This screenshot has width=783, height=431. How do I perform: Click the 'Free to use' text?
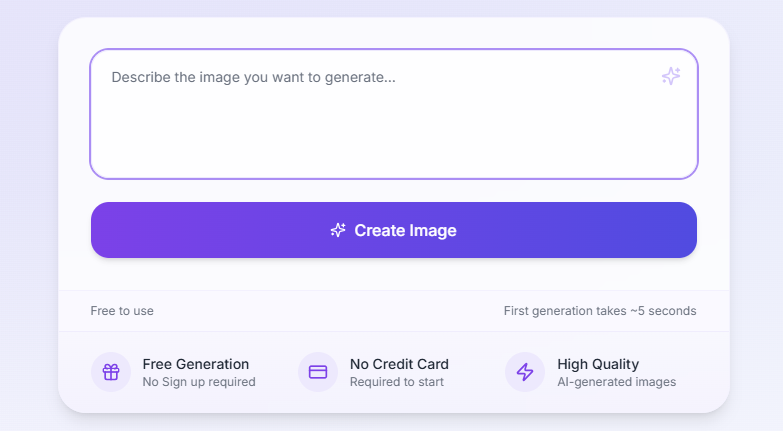pos(122,311)
